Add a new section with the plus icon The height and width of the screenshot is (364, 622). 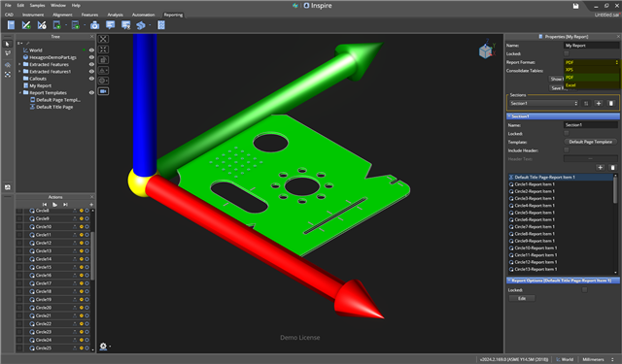point(599,104)
